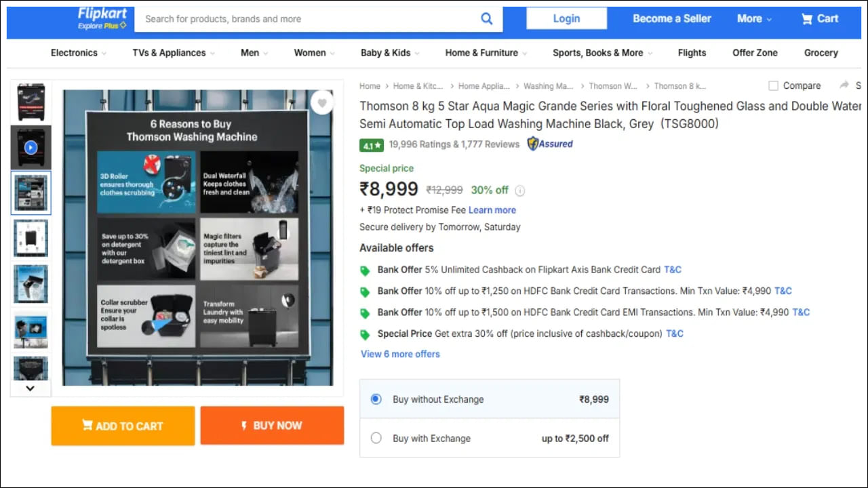This screenshot has width=868, height=488.
Task: Click the product search input field
Action: 305,19
